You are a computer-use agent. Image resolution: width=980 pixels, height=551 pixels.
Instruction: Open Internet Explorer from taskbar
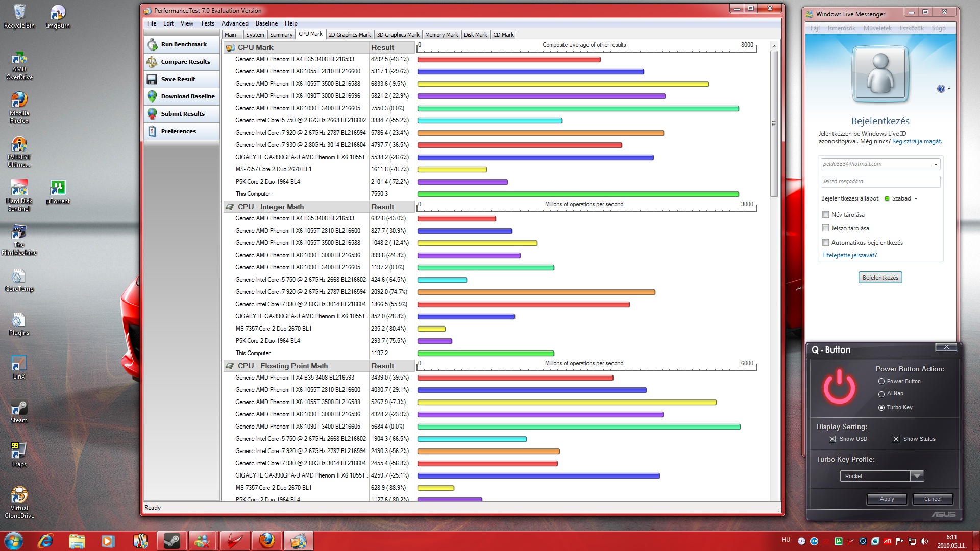(x=46, y=541)
